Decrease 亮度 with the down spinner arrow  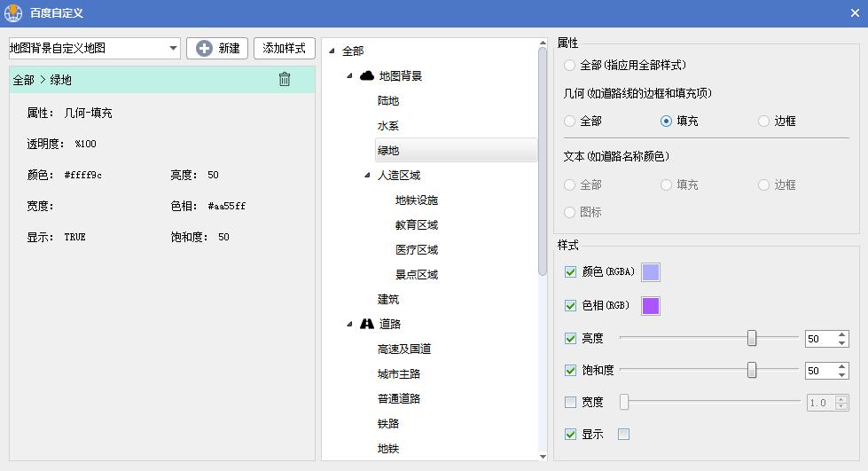point(842,343)
